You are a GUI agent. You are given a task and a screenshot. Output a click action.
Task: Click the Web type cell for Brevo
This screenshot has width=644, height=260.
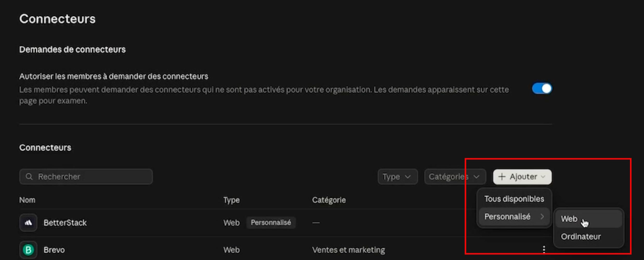[232, 250]
